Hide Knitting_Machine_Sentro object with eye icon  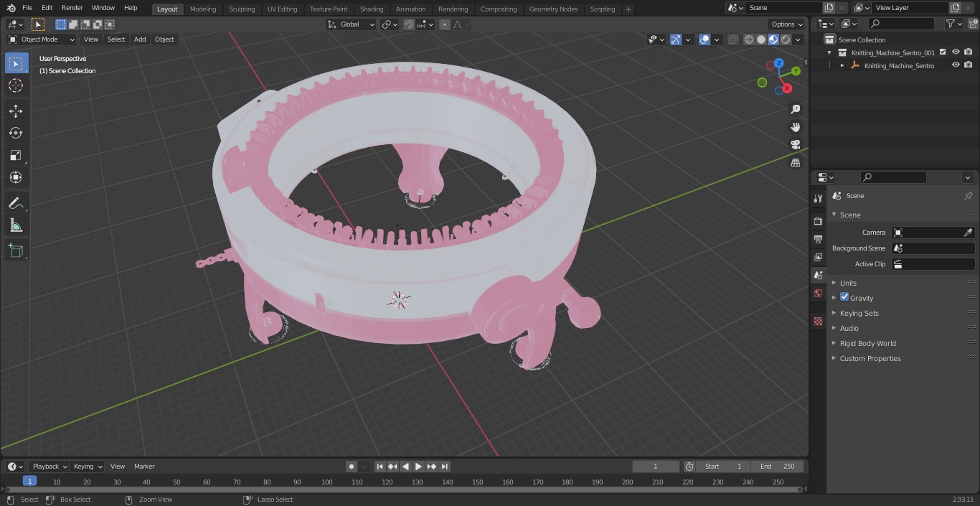pyautogui.click(x=956, y=65)
